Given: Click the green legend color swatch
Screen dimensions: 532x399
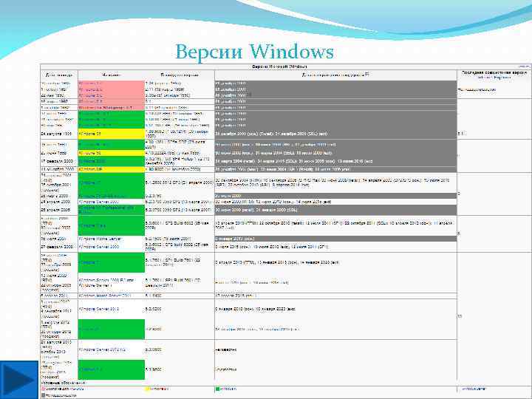Looking at the screenshot, I should point(217,389).
